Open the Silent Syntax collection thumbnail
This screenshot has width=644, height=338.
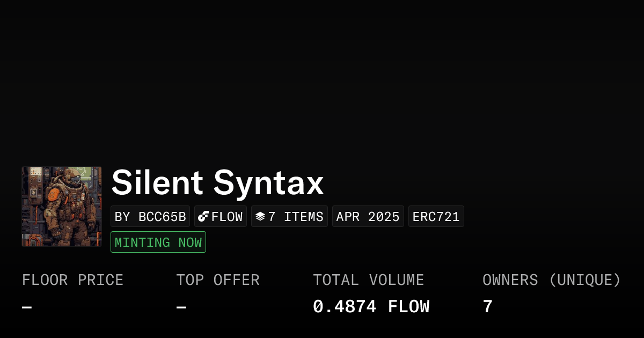62,207
